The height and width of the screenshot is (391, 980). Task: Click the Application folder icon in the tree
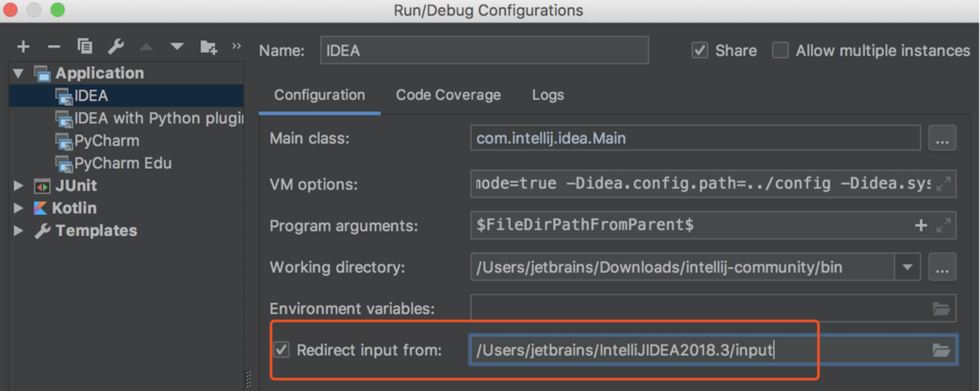click(x=43, y=73)
